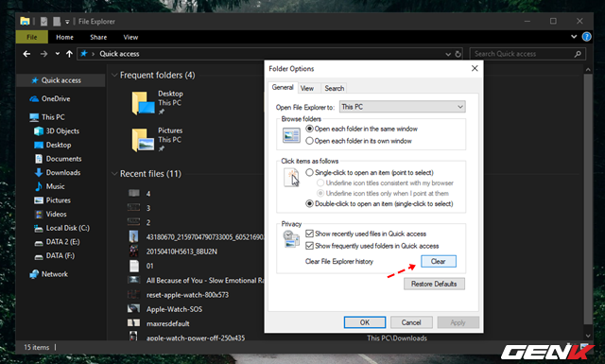The width and height of the screenshot is (605, 364).
Task: Toggle Show recently used files checkbox
Action: tap(309, 234)
